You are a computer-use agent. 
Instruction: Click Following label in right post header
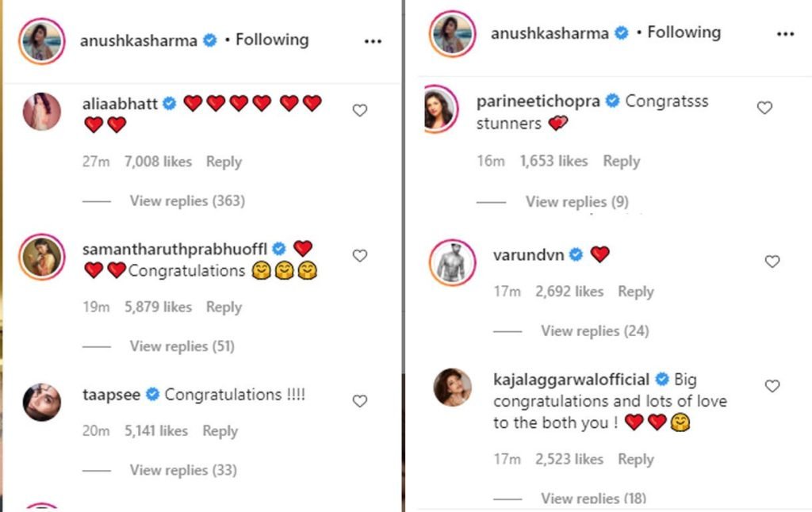click(684, 32)
